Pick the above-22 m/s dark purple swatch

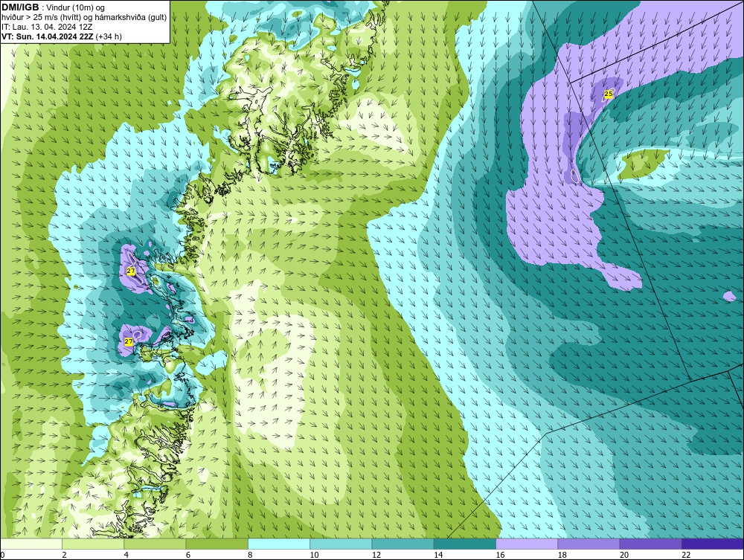[713, 544]
